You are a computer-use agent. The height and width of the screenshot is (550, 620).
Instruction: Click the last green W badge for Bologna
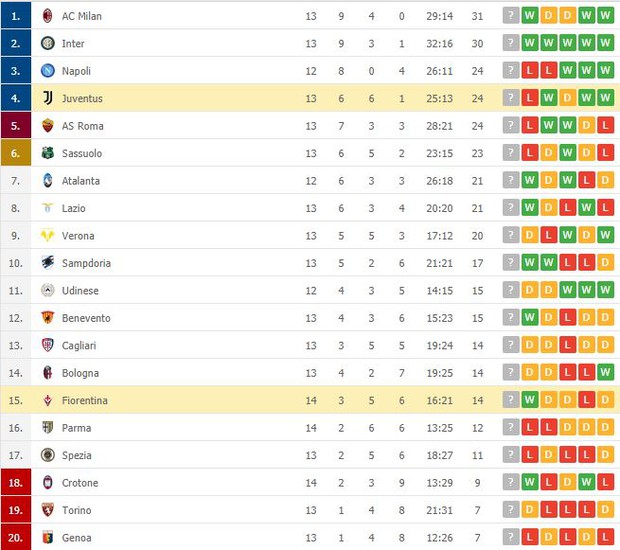click(x=605, y=373)
